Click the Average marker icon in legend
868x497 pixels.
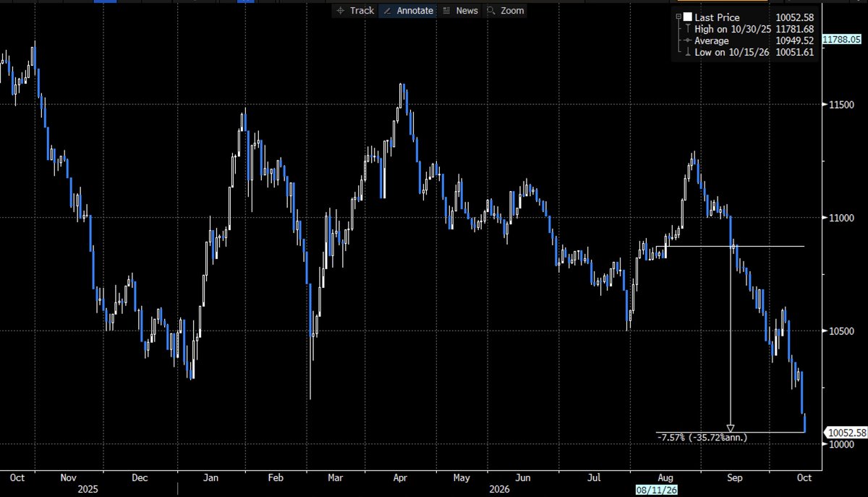686,41
